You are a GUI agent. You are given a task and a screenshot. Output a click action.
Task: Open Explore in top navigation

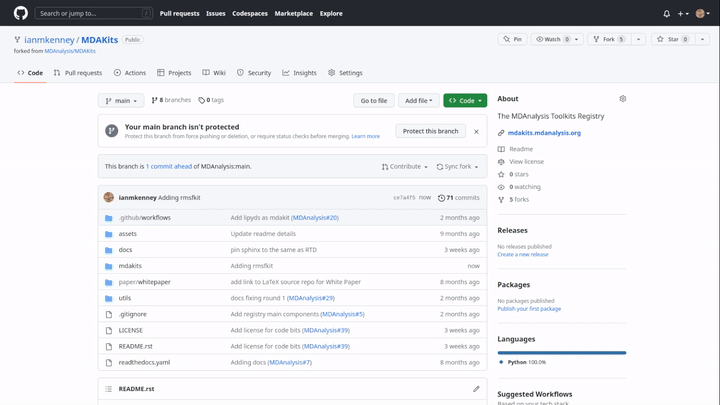(331, 13)
